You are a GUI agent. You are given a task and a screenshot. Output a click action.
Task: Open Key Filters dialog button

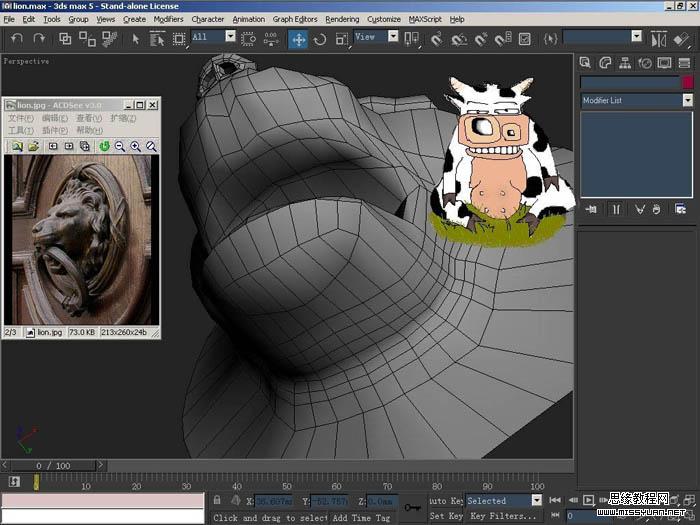(504, 516)
